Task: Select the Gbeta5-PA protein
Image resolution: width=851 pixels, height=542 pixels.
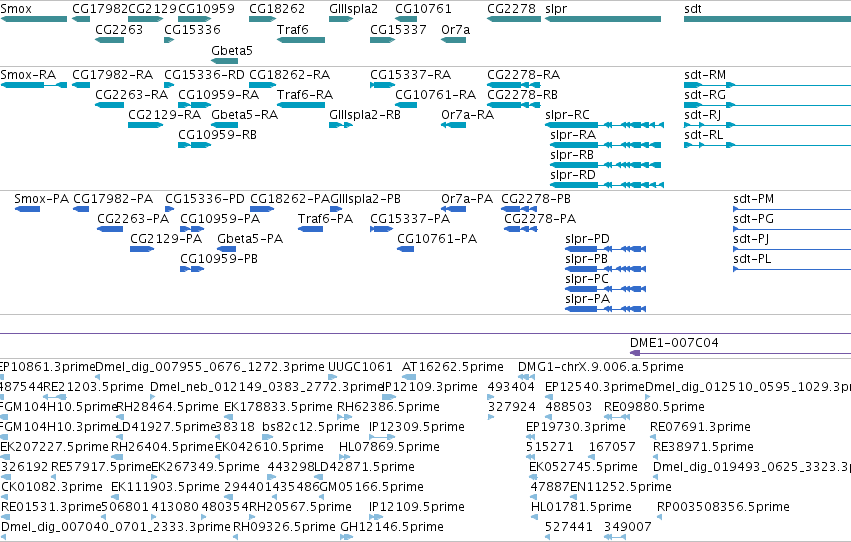Action: (x=226, y=249)
